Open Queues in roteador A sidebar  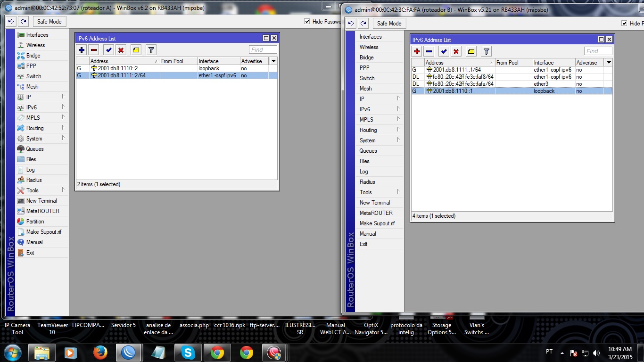click(42, 149)
